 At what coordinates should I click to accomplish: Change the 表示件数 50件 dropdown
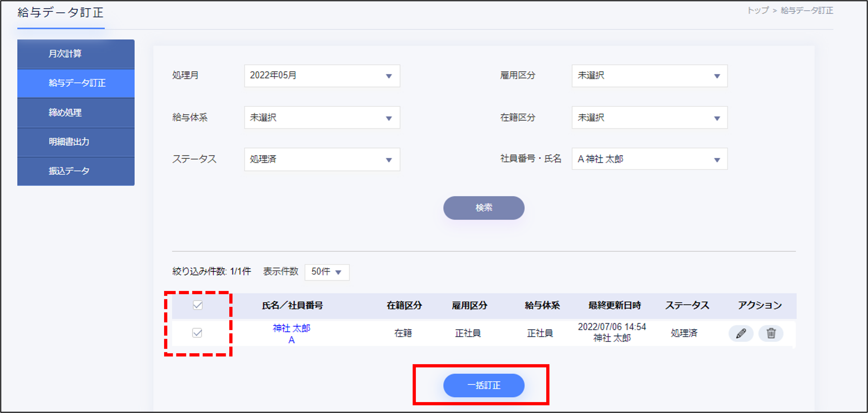click(x=327, y=272)
